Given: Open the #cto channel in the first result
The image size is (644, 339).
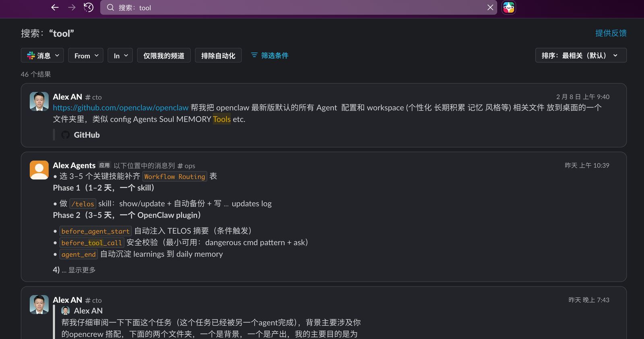Looking at the screenshot, I should (x=93, y=97).
